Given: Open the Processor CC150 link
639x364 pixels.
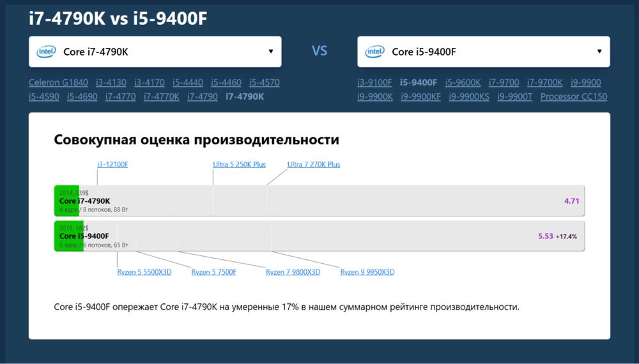Looking at the screenshot, I should click(574, 97).
